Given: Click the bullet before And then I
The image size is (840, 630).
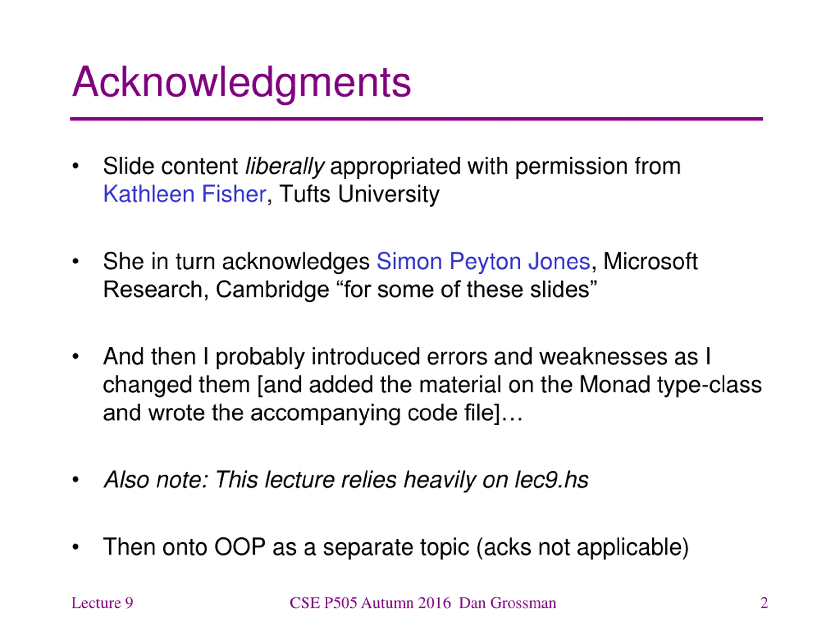Looking at the screenshot, I should (75, 357).
